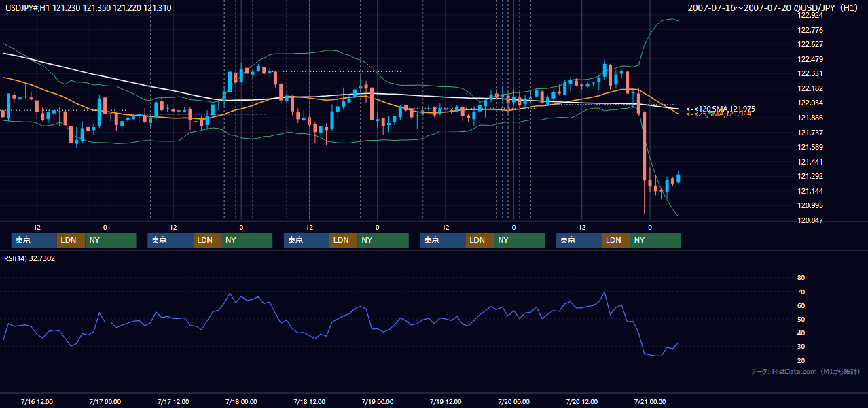Click price axis label 120.847
The width and height of the screenshot is (868, 408).
[x=811, y=220]
